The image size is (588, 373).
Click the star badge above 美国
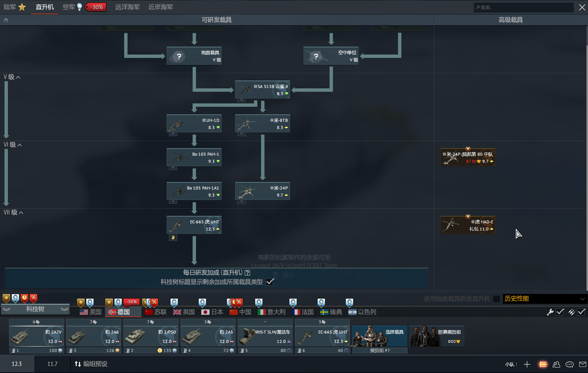click(81, 303)
